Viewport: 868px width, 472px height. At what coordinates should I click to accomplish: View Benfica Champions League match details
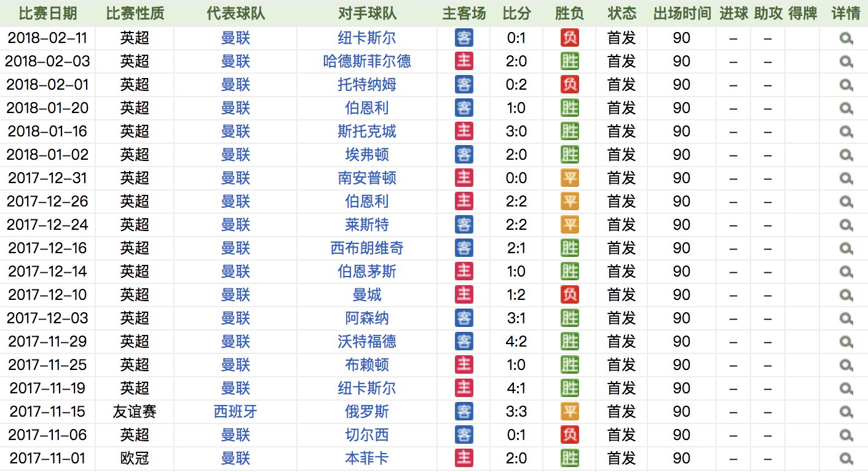click(846, 458)
